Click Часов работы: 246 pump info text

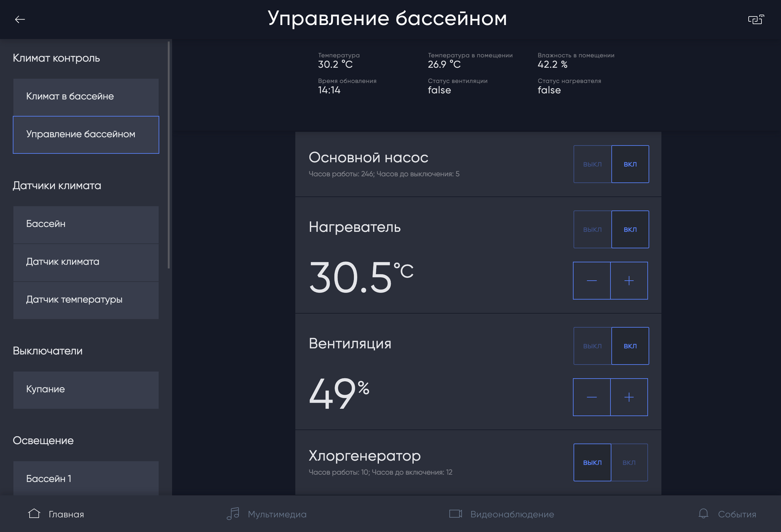point(384,174)
